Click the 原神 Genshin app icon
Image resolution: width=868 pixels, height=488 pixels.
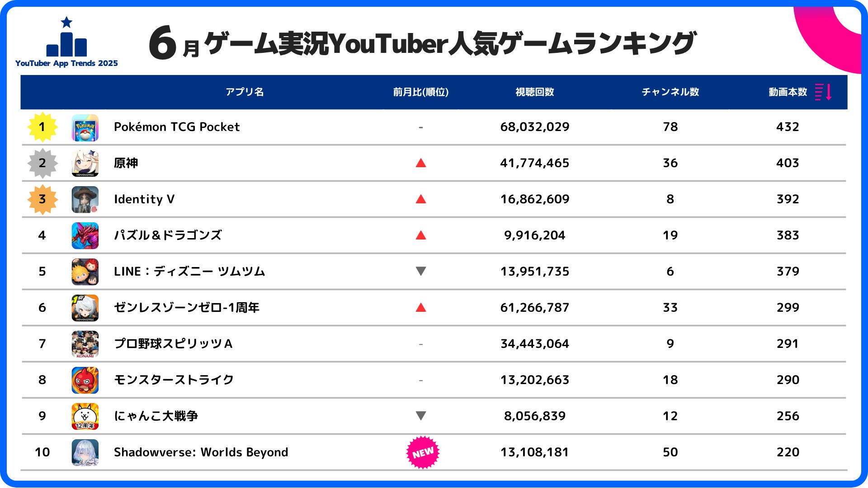85,163
